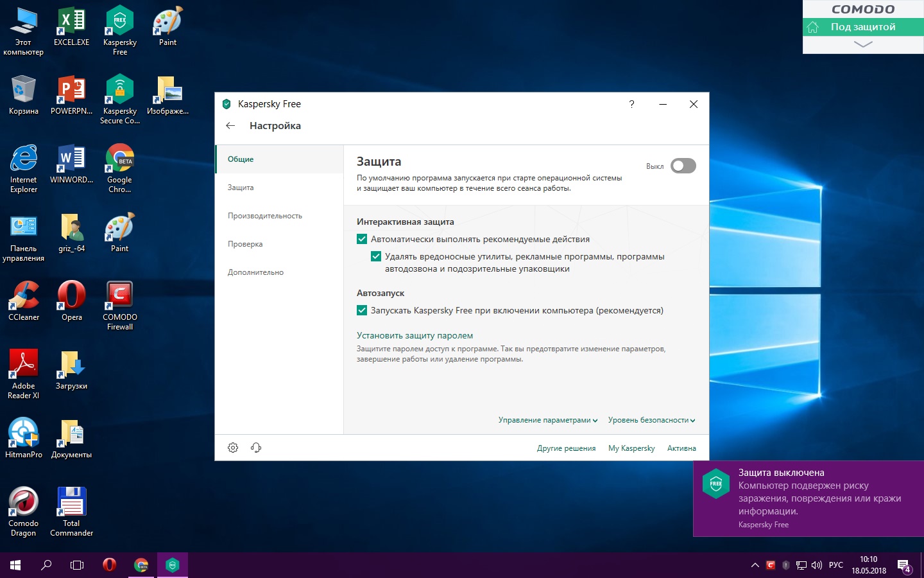This screenshot has height=578, width=924.
Task: Uncheck Запускать Kaspersky Free при включении компьютера
Action: pyautogui.click(x=363, y=310)
